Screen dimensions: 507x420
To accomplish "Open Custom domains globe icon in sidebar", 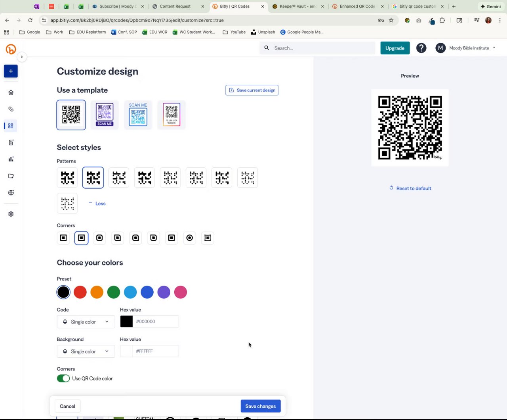I will 11,193.
